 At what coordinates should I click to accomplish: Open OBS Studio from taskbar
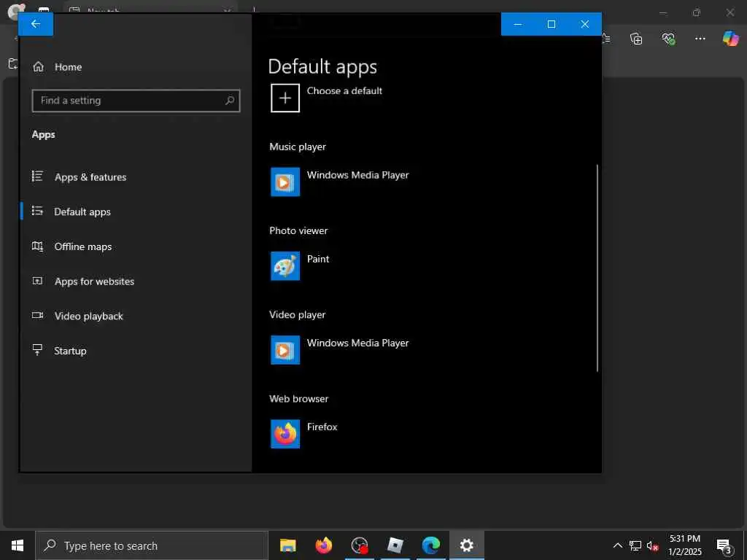(359, 545)
